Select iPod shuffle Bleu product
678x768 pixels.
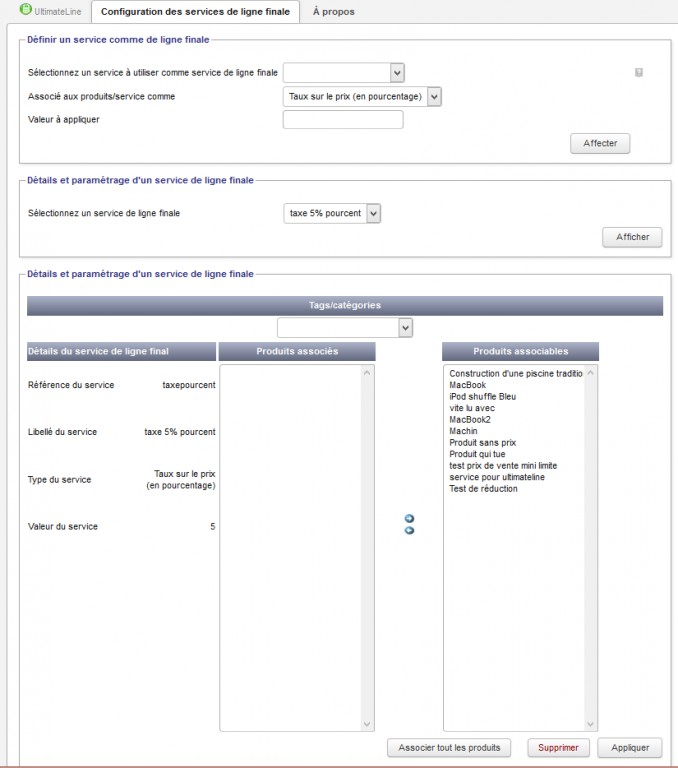[483, 397]
